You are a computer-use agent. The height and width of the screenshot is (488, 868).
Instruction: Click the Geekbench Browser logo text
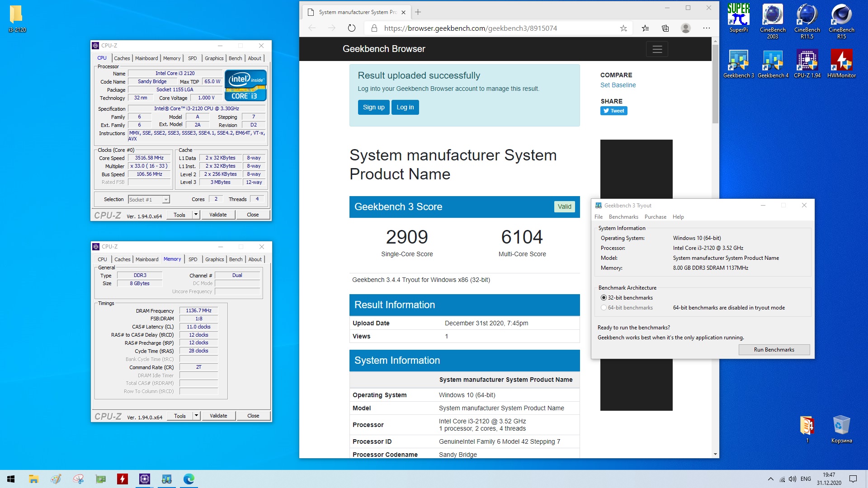pos(384,49)
